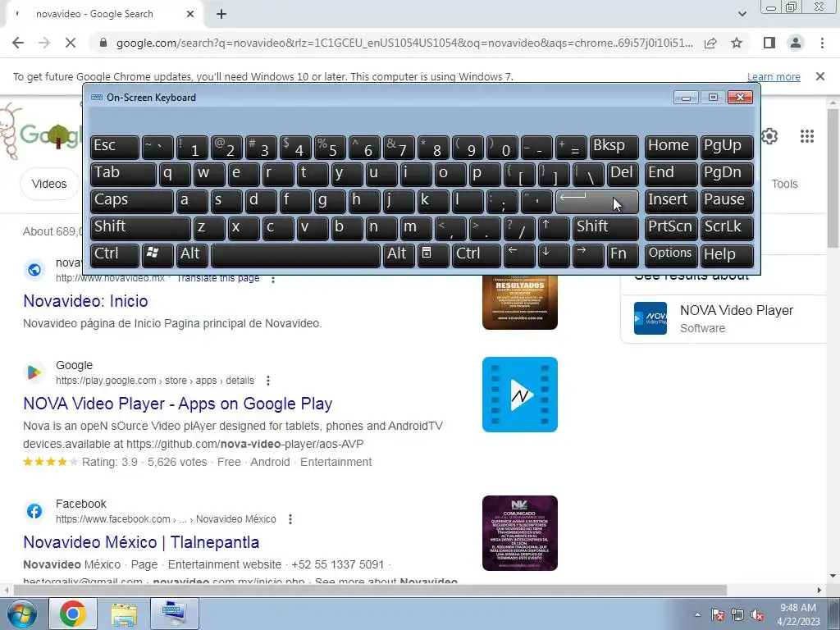Expand the tab search chevron

point(742,14)
